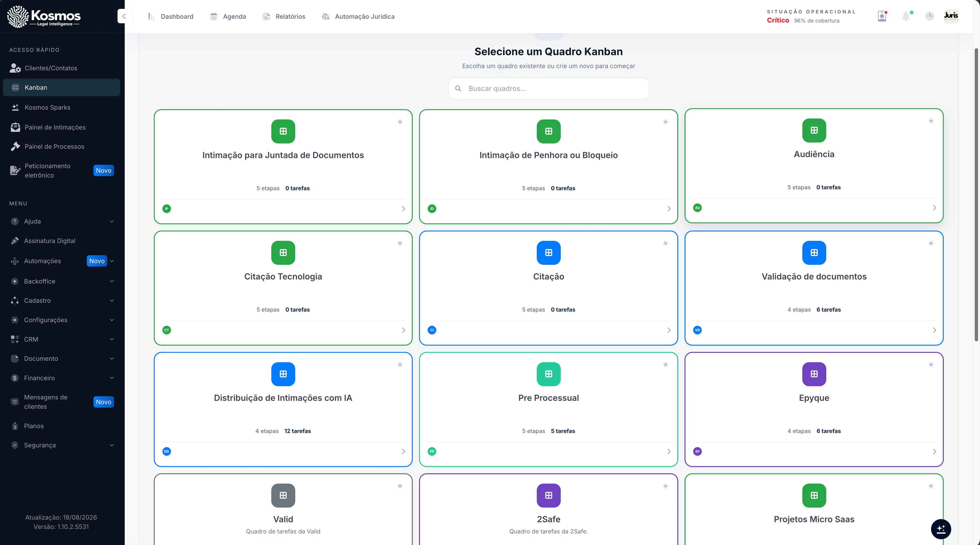The width and height of the screenshot is (980, 545).
Task: Open Assinatura Digital
Action: coord(62,241)
